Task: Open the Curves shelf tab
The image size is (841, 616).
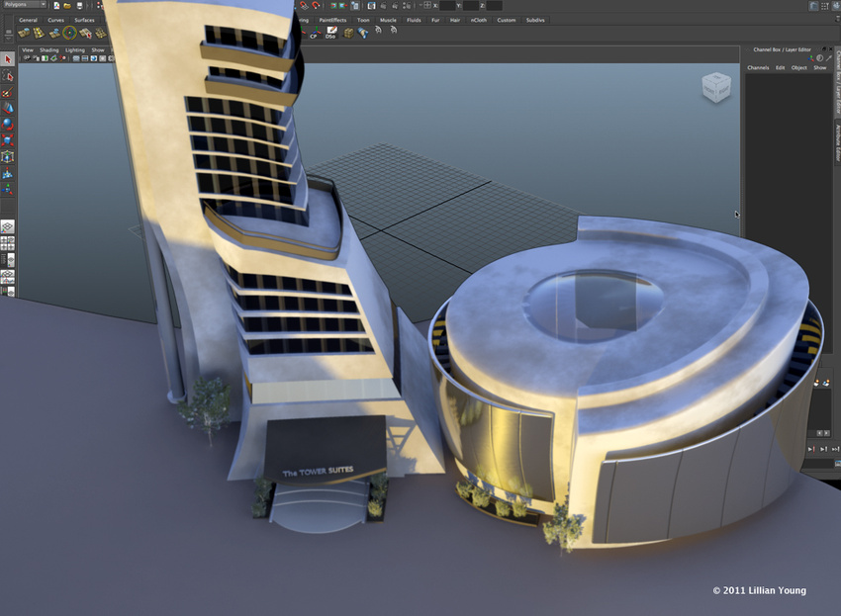Action: (55, 20)
